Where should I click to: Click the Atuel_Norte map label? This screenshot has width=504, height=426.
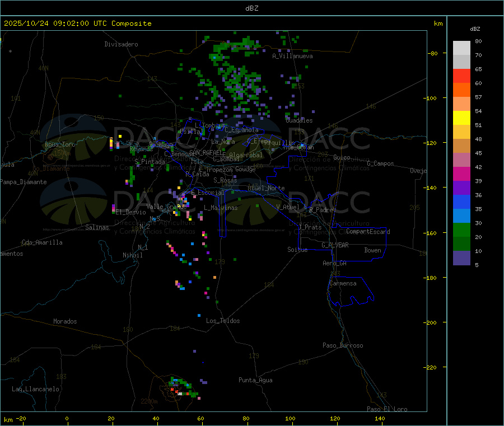(266, 188)
